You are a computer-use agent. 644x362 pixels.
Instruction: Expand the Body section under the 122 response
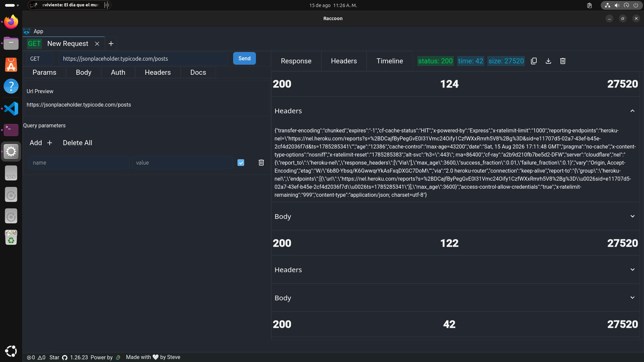(x=455, y=298)
